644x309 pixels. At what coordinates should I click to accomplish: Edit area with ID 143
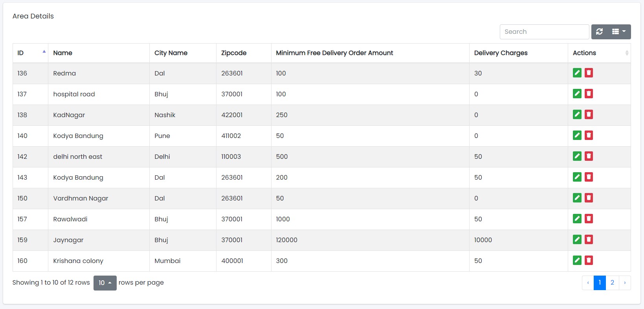point(577,177)
